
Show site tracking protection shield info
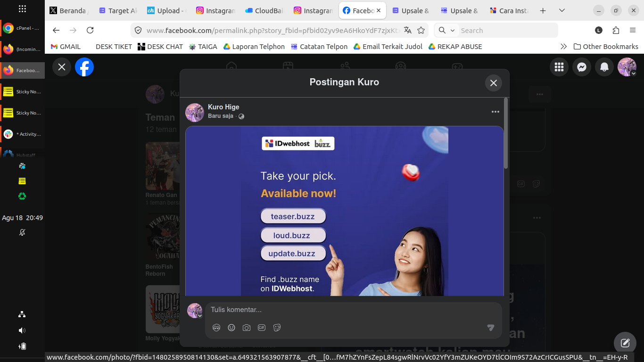pos(138,30)
